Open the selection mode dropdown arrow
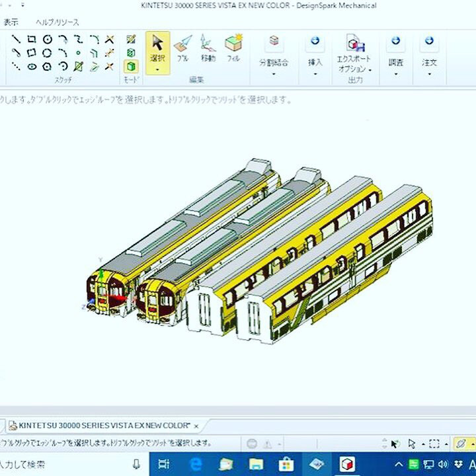Viewport: 476px width, 476px height. click(x=424, y=444)
